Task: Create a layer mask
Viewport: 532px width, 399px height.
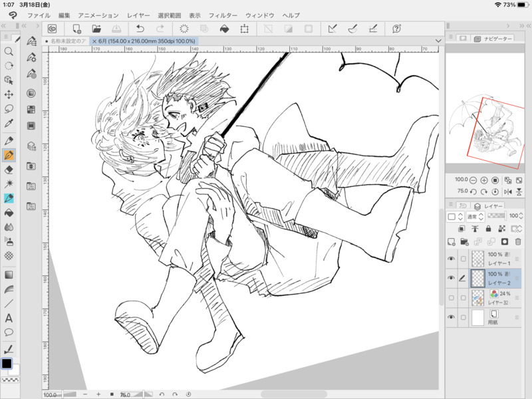Action: point(505,241)
